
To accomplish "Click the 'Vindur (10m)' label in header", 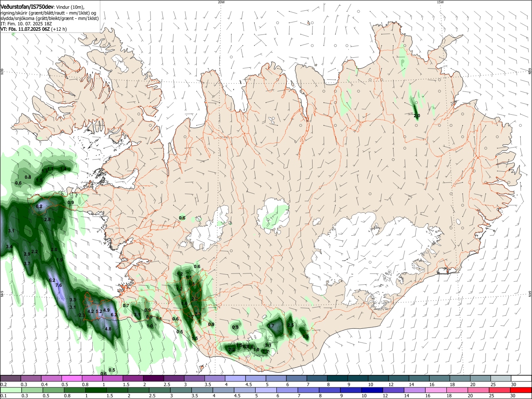I will pos(69,7).
